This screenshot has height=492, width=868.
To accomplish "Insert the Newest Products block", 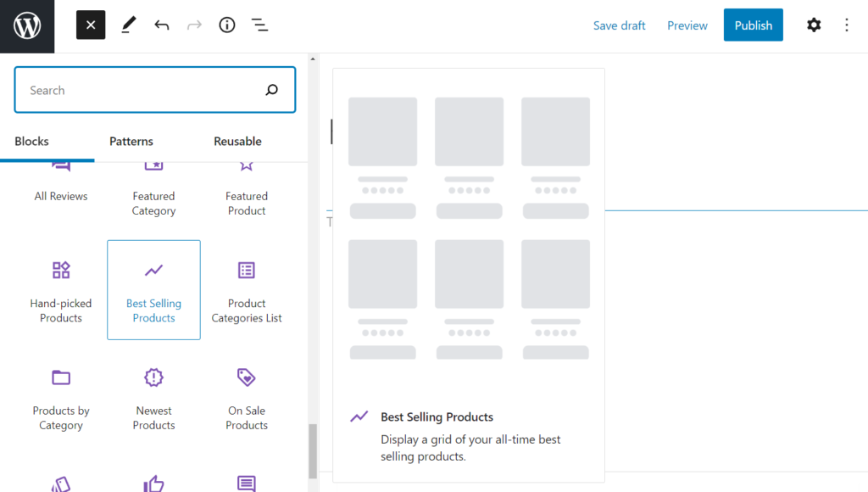I will [x=153, y=396].
